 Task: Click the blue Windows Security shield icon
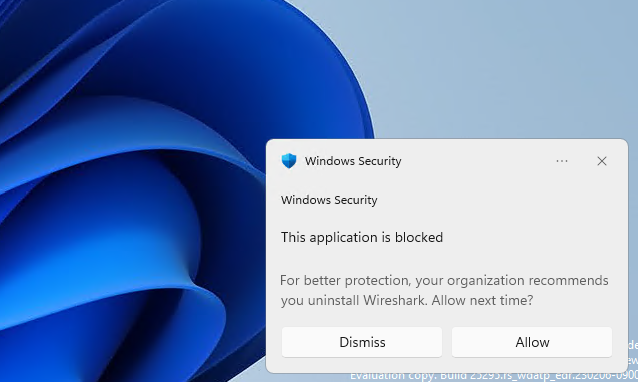coord(289,161)
